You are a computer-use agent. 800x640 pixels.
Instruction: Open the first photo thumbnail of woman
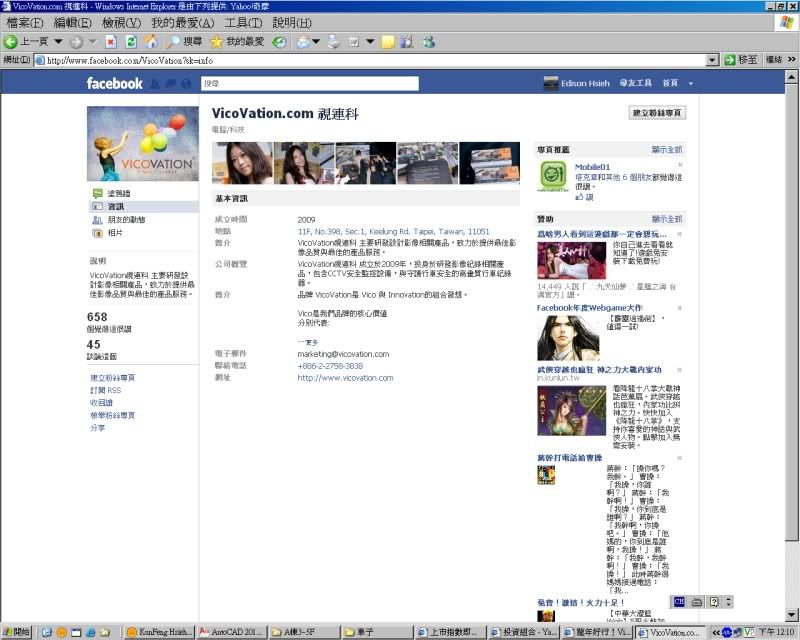click(x=242, y=163)
